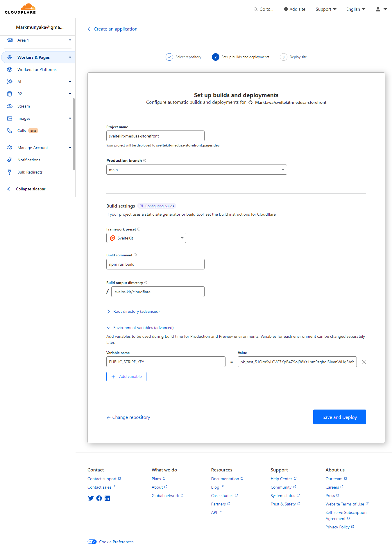Click Save and Deploy button

[x=339, y=417]
